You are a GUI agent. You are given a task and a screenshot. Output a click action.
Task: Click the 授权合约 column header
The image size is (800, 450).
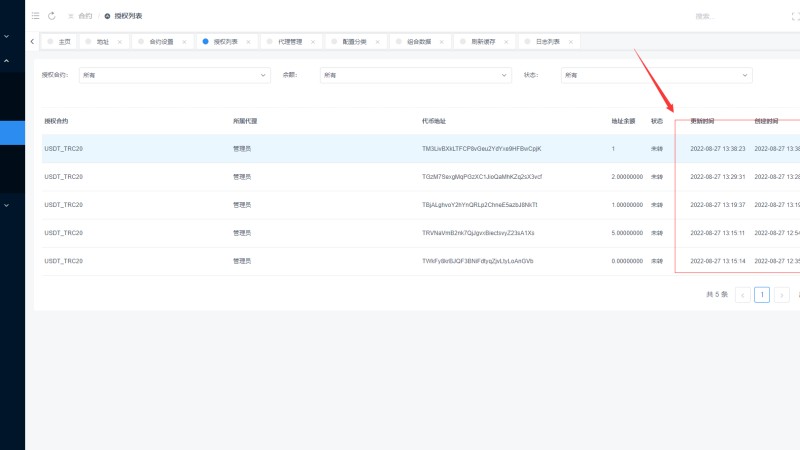coord(56,121)
